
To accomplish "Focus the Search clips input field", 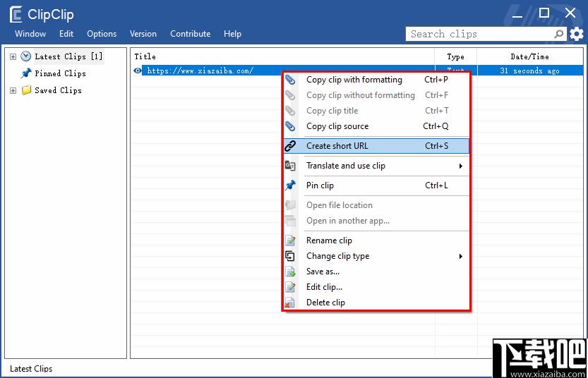I will click(480, 34).
